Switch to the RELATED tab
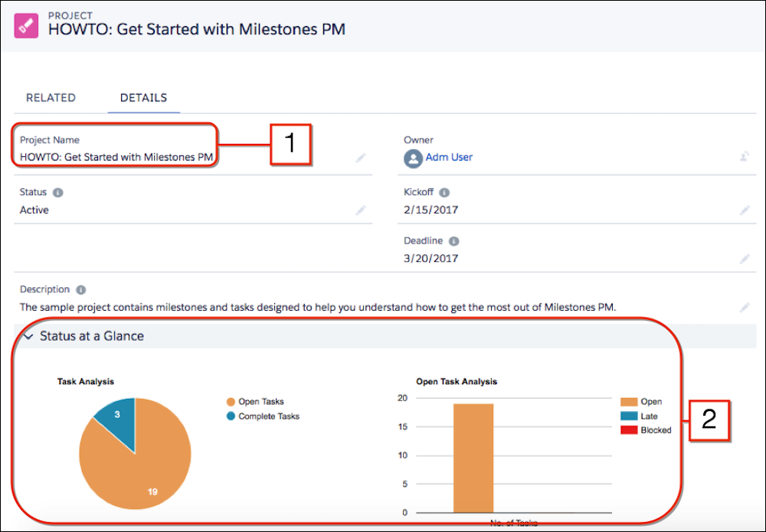This screenshot has width=766, height=532. (51, 98)
